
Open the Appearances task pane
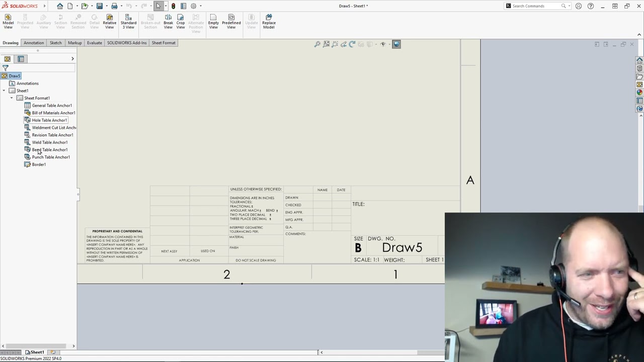[x=639, y=93]
